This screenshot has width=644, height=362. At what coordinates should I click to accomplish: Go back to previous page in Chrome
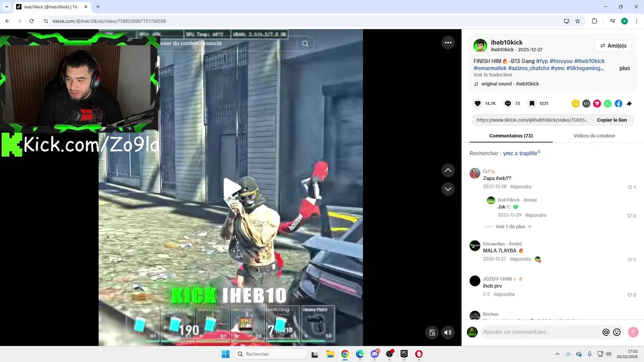tap(7, 21)
